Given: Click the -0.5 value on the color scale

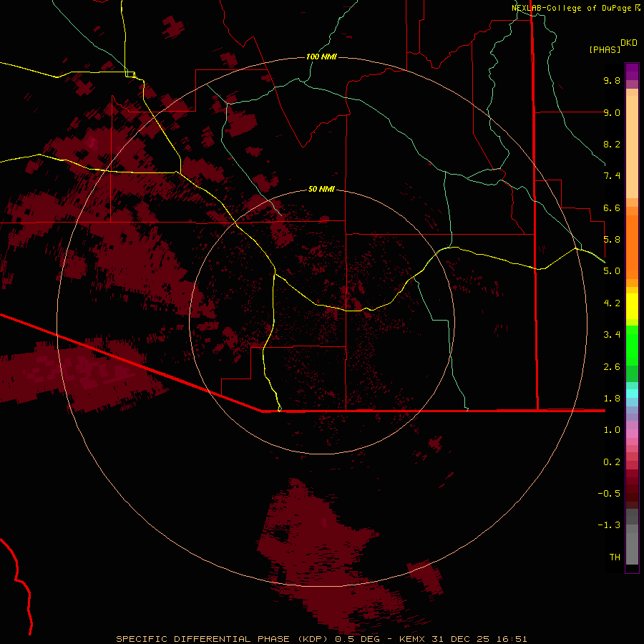Looking at the screenshot, I should pos(609,494).
